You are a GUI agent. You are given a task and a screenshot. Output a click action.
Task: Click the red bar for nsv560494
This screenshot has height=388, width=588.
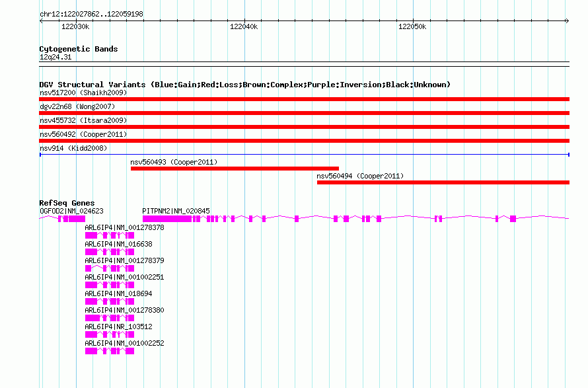443,182
